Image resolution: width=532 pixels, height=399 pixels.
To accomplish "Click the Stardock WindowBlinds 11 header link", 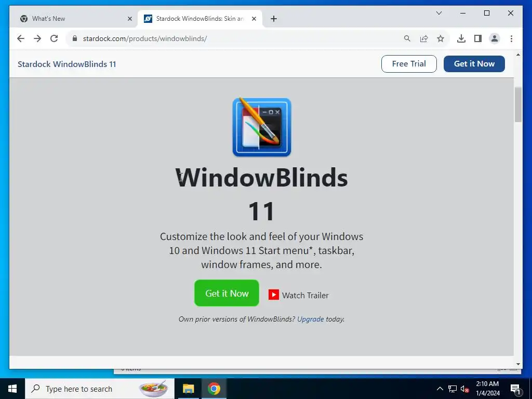I will coord(67,64).
